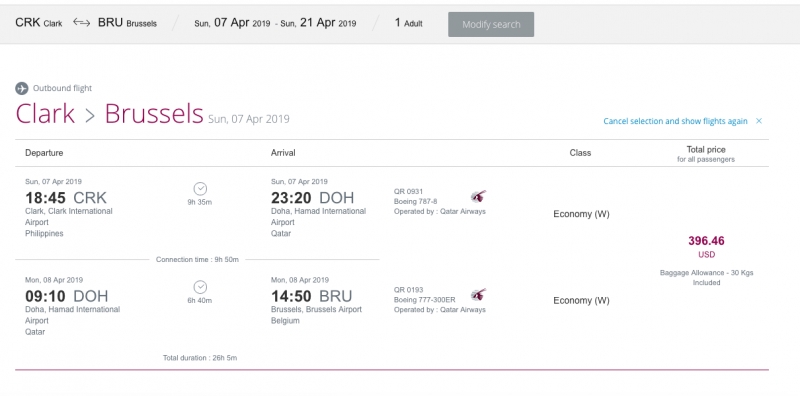The height and width of the screenshot is (396, 800).
Task: Click the clock icon above 9h 35m
Action: coord(200,189)
